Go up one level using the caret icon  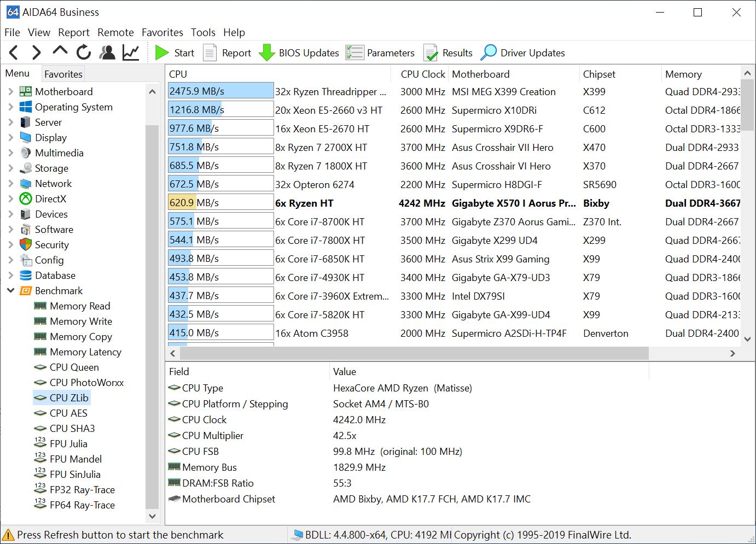60,52
